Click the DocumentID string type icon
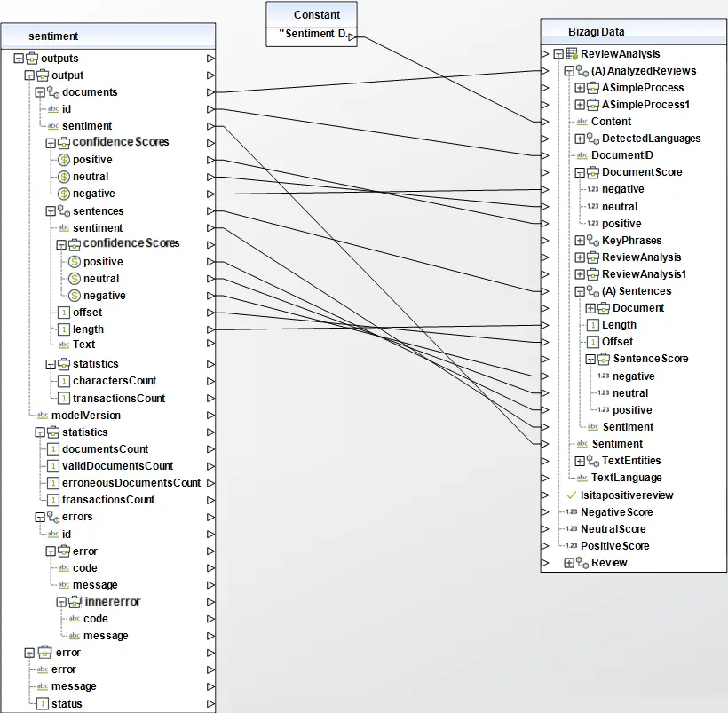Viewport: 728px width, 713px height. [582, 155]
